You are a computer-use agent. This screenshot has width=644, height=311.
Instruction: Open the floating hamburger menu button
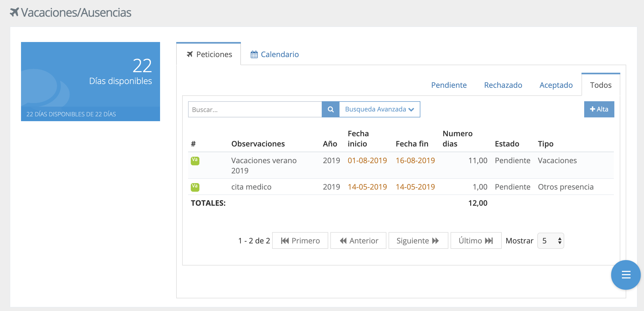(x=626, y=275)
